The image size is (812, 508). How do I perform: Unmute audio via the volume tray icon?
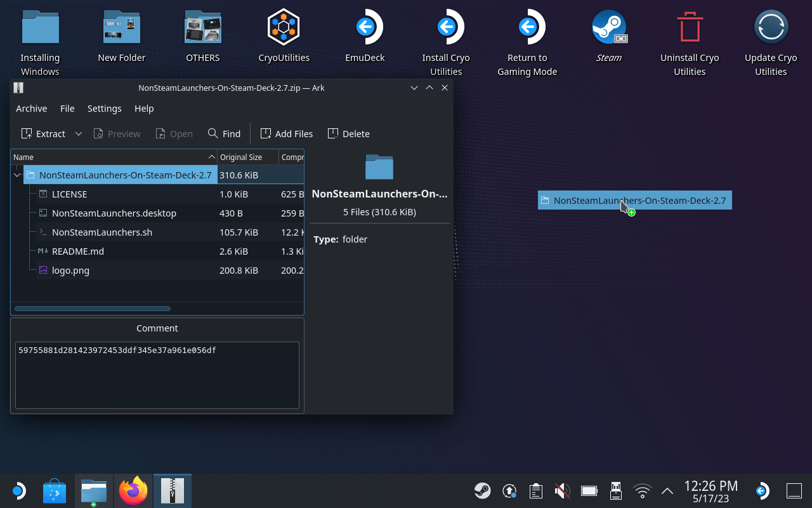(x=562, y=490)
